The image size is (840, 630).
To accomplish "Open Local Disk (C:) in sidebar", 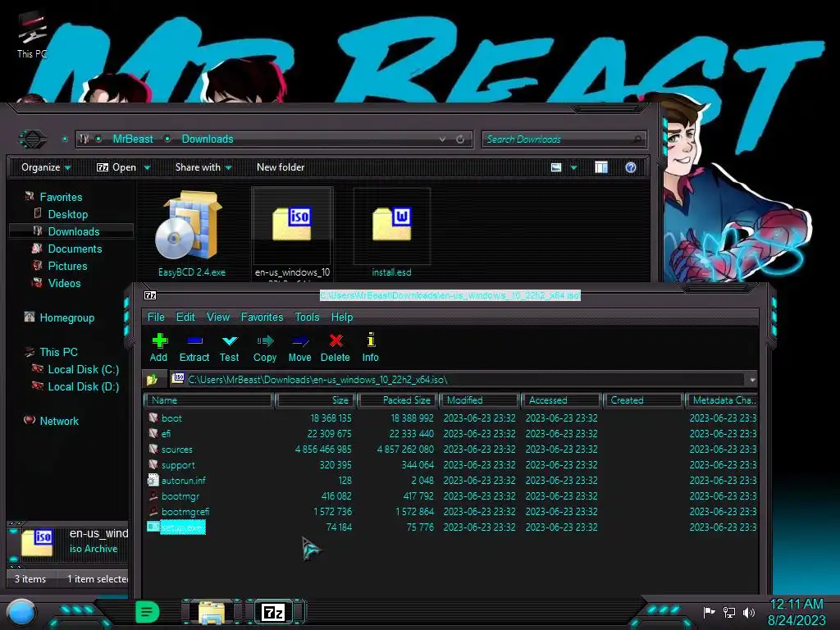I will point(83,370).
